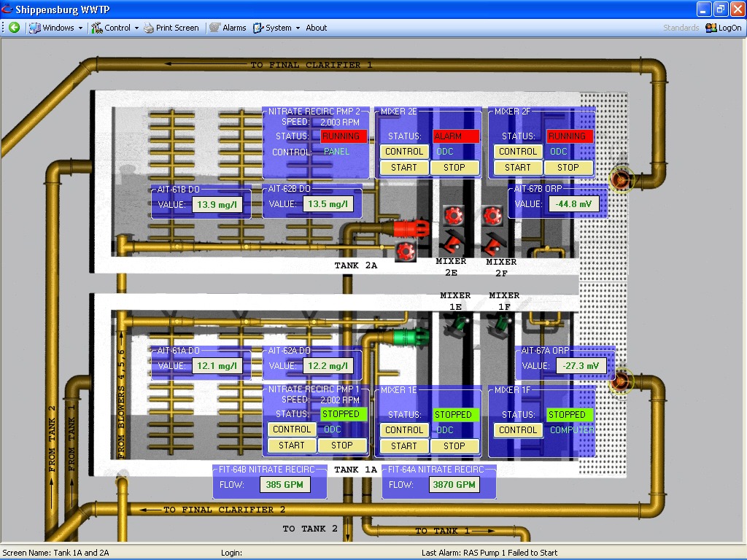Click the FIT-64A Nitrate Recirc flow value

coord(454,485)
